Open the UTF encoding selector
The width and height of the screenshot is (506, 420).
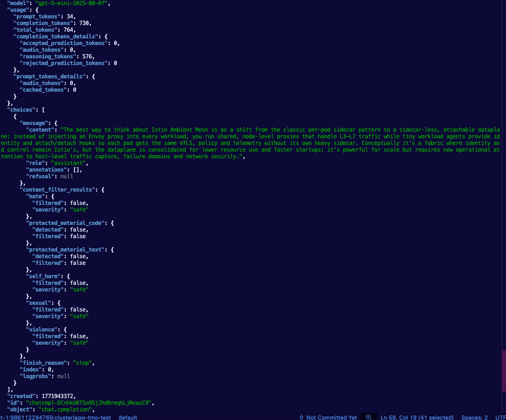500,417
